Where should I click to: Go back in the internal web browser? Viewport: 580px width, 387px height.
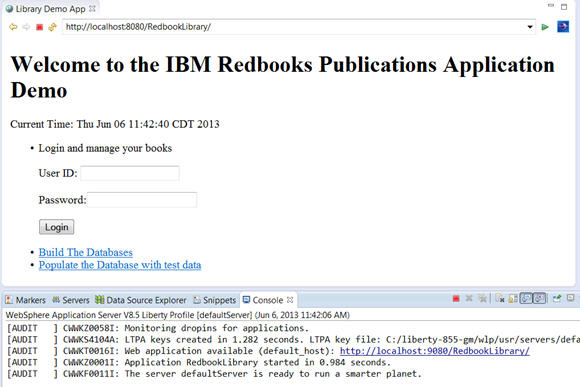(x=13, y=27)
